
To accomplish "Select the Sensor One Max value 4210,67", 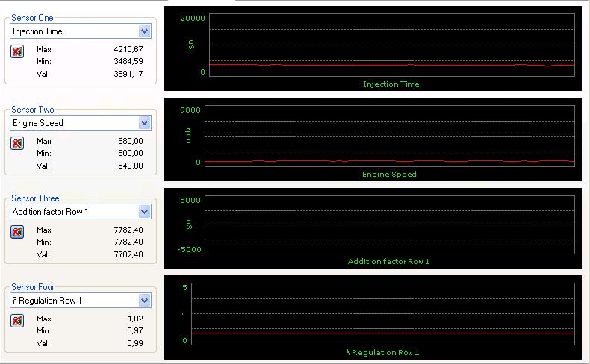I will point(128,49).
